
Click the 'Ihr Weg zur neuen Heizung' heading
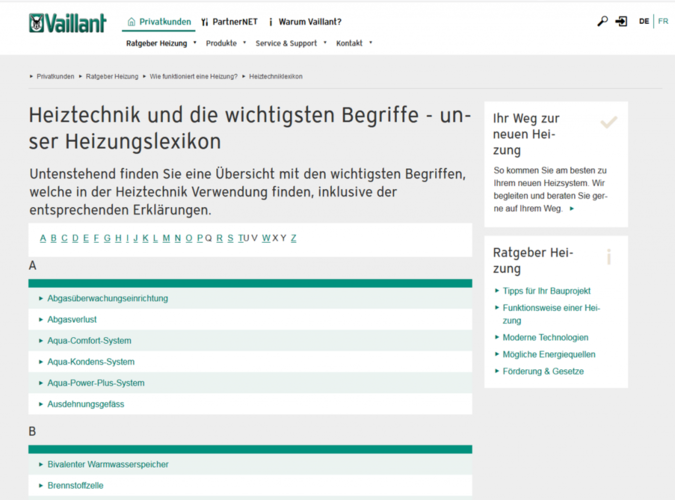[526, 134]
